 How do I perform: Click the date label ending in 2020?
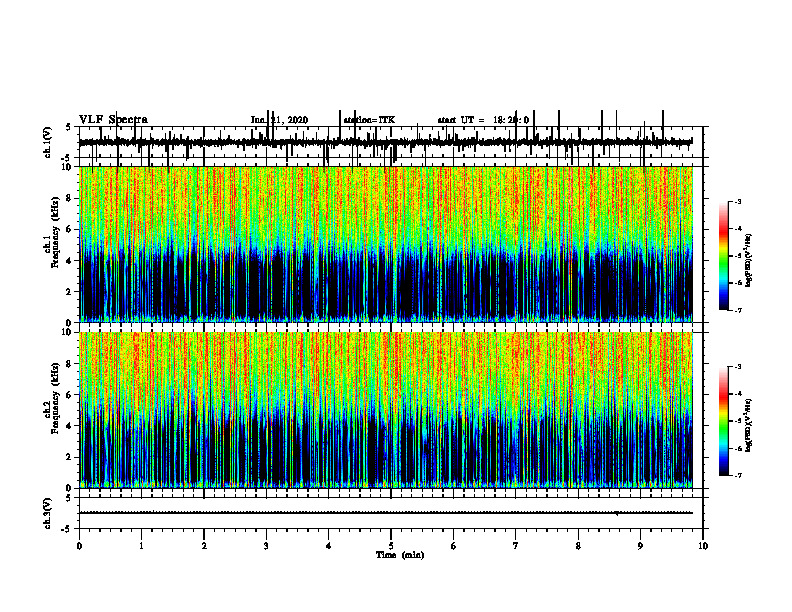tap(279, 120)
